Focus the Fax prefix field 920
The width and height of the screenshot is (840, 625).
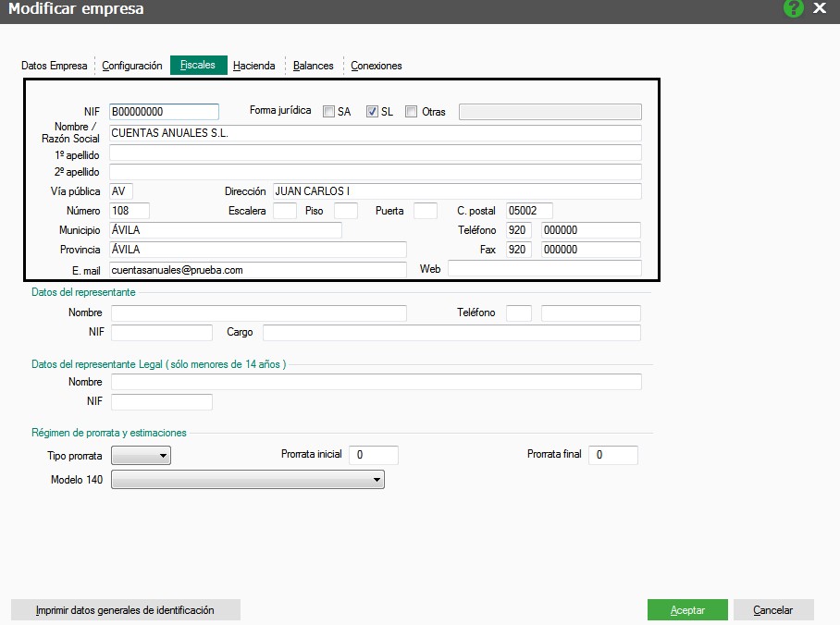pos(519,249)
